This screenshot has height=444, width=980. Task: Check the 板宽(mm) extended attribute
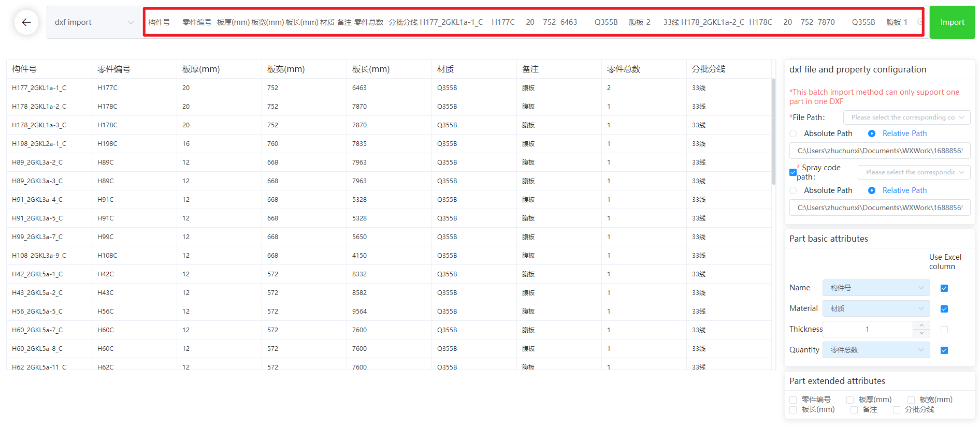(911, 400)
